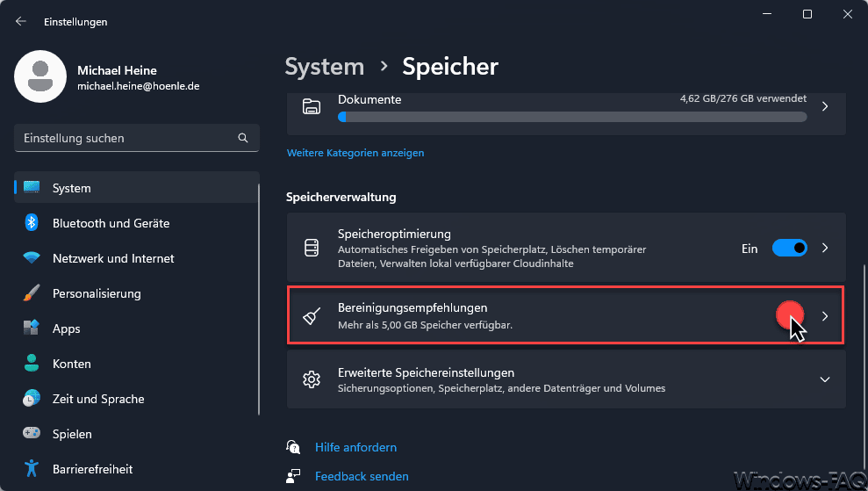Click Mehr als 5,00 GB Speicher verfügbar text
Image resolution: width=868 pixels, height=491 pixels.
[425, 325]
